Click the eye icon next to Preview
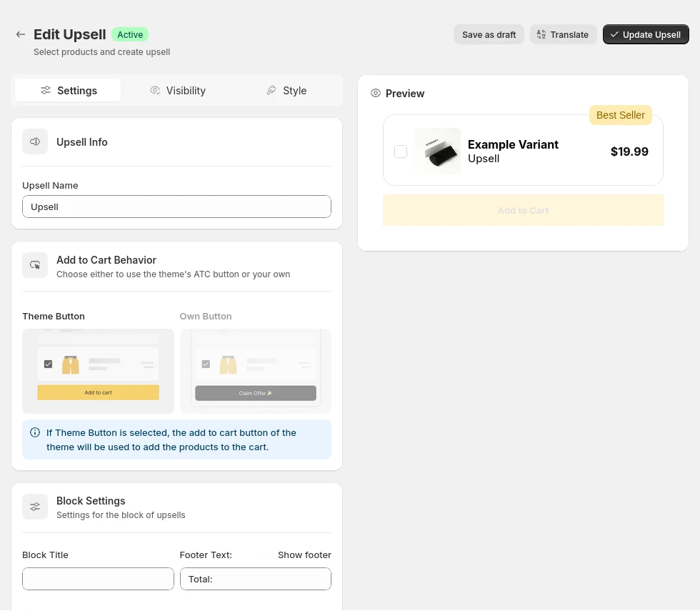 (376, 93)
